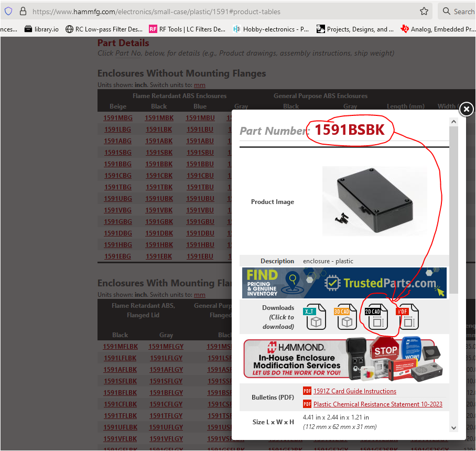The image size is (476, 451).
Task: Open part 1591CBG details
Action: [118, 176]
